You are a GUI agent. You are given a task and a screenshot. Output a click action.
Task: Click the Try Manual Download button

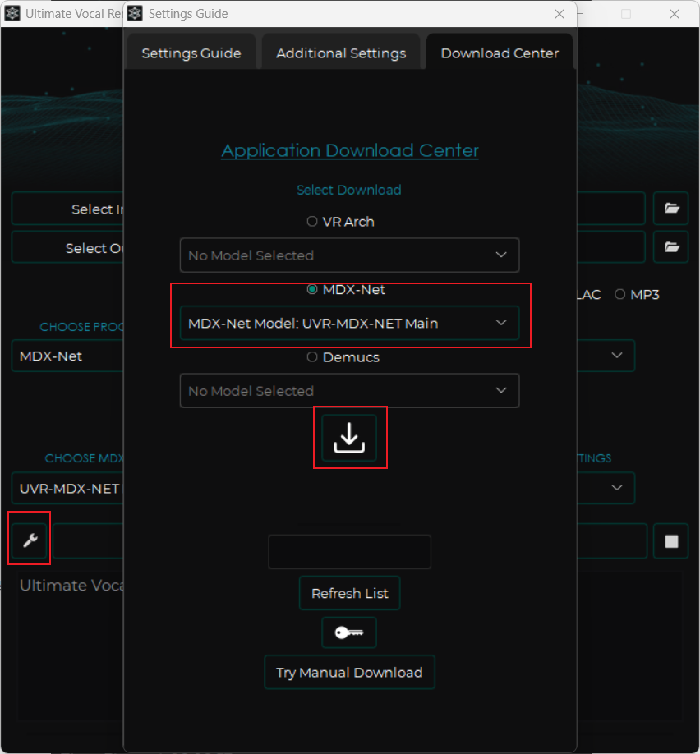(x=349, y=672)
